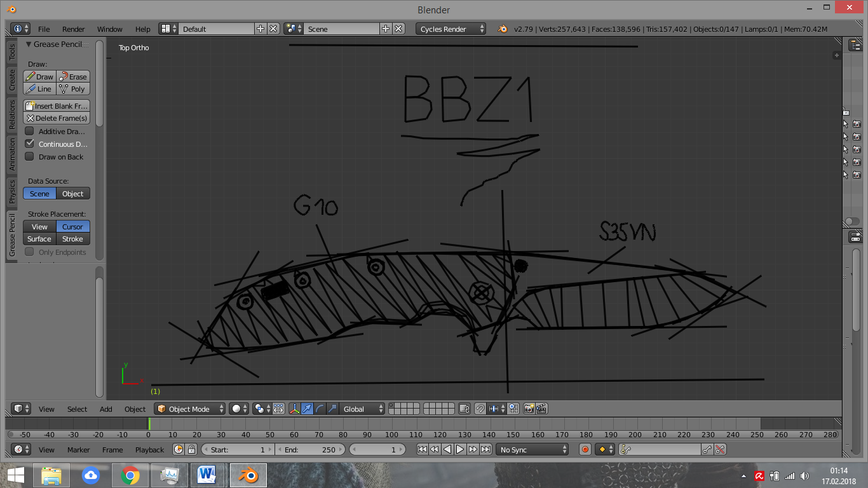Viewport: 868px width, 488px height.
Task: Open the Global transform orientation dropdown
Action: pos(362,409)
